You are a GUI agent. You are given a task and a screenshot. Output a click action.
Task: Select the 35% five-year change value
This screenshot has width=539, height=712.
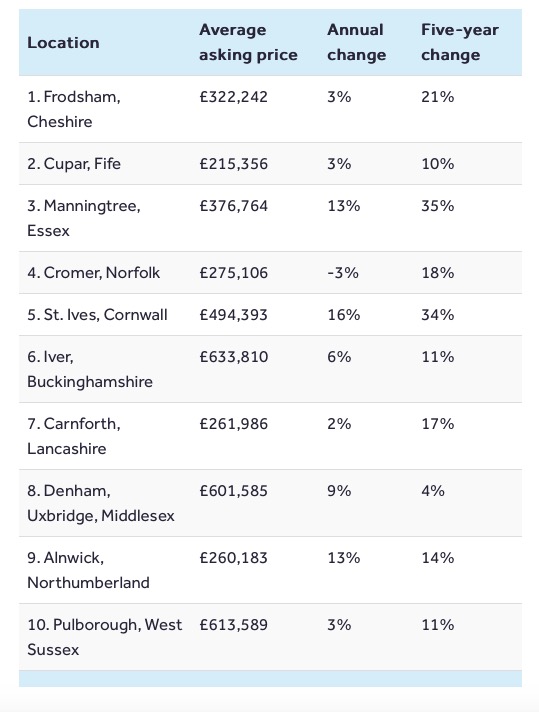[438, 206]
